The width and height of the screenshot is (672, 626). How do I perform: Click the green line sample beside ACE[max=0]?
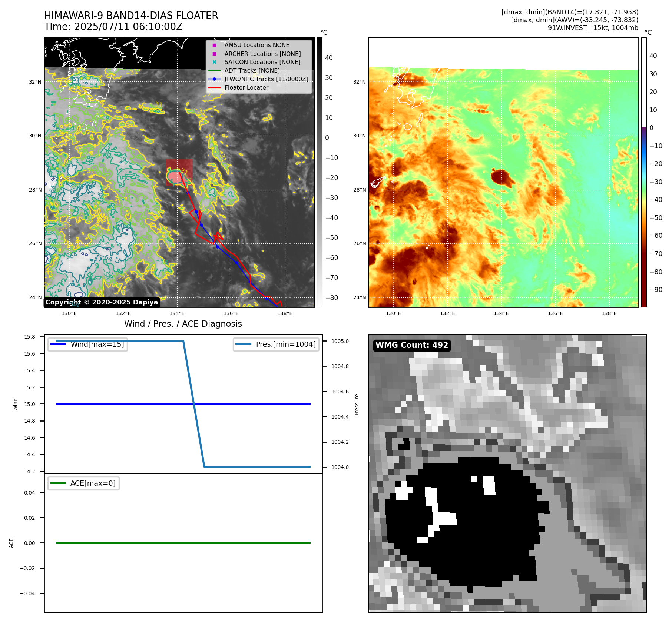pyautogui.click(x=58, y=483)
